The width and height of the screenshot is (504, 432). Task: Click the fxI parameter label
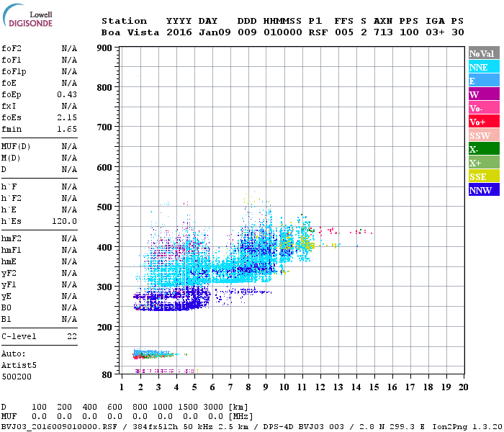tap(9, 106)
